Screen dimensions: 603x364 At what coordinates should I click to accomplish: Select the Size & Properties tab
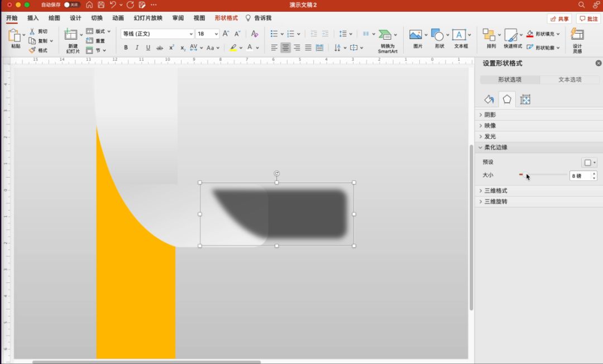click(x=525, y=99)
